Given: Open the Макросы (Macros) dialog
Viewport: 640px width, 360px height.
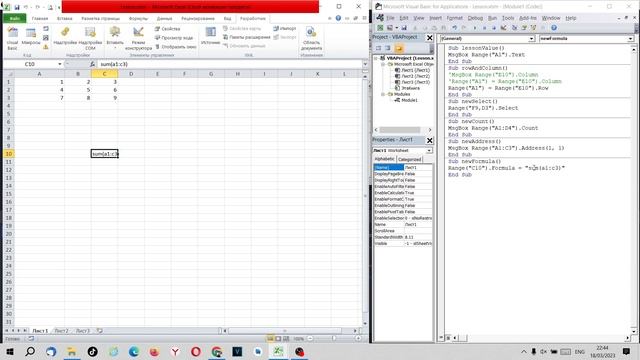Looking at the screenshot, I should (31, 37).
